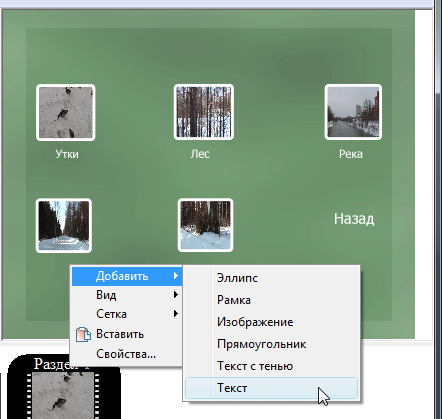Viewport: 442px width, 419px height.
Task: Click the Река label
Action: pyautogui.click(x=351, y=154)
